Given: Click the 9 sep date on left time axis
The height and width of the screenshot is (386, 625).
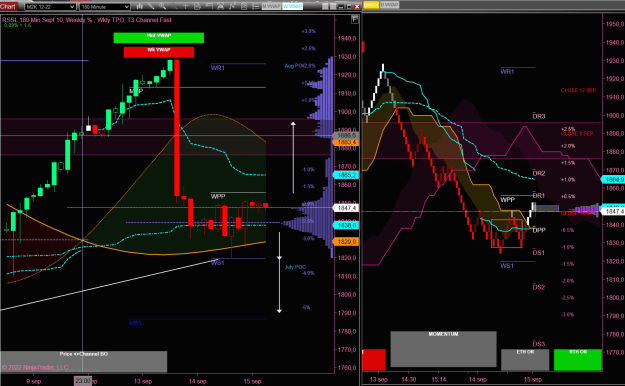Looking at the screenshot, I should click(34, 381).
